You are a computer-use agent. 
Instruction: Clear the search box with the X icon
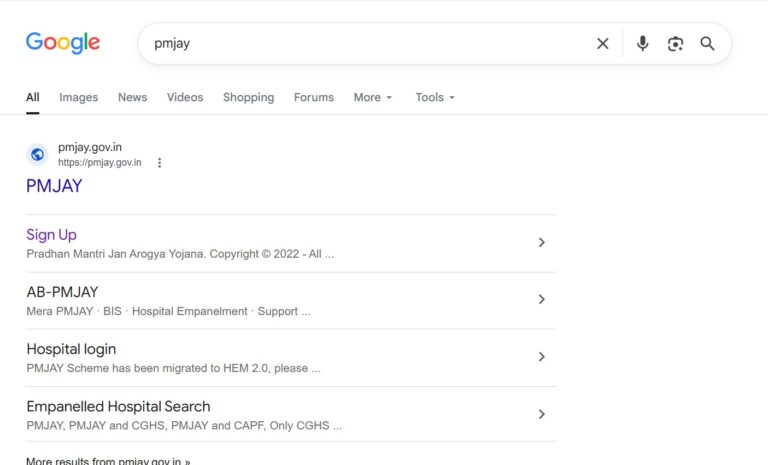[x=602, y=44]
